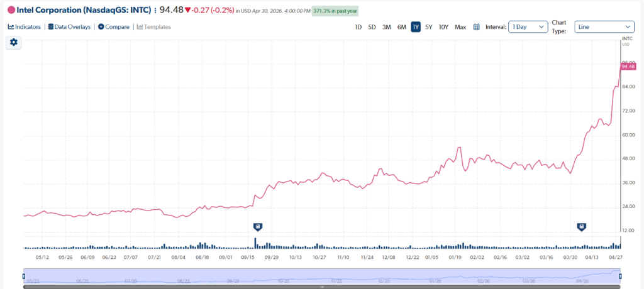Click the INTC USD axis header label
Screen dimensions: 644x289
click(626, 41)
